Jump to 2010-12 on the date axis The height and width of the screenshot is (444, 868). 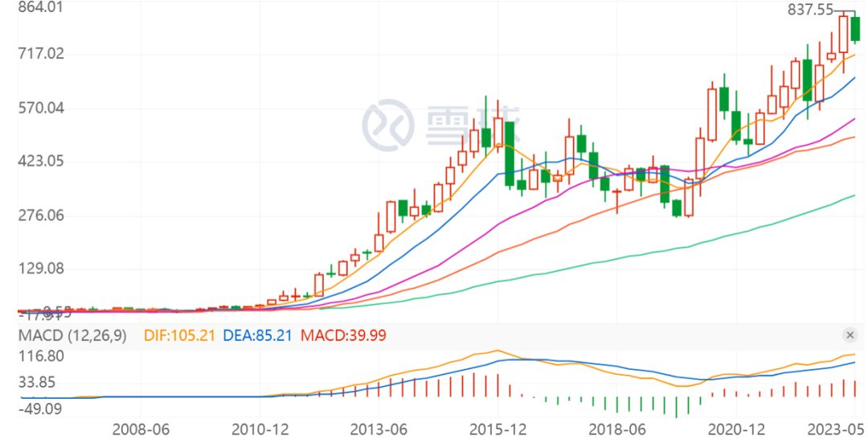click(x=259, y=427)
